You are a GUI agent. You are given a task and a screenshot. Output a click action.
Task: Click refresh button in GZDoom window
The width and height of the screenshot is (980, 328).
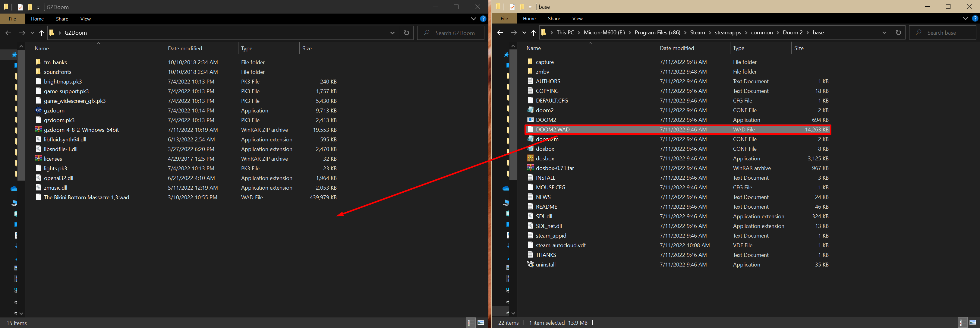click(x=406, y=33)
